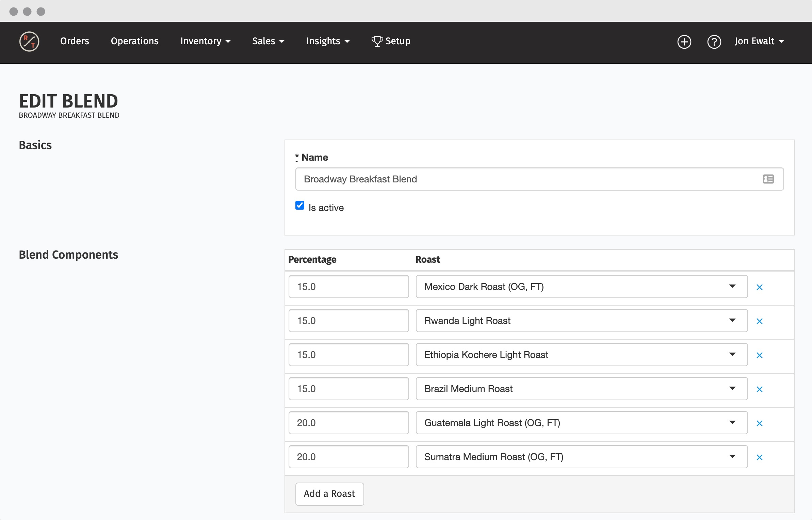Remove the Rwanda Light Roast component
This screenshot has height=520, width=812.
point(759,321)
